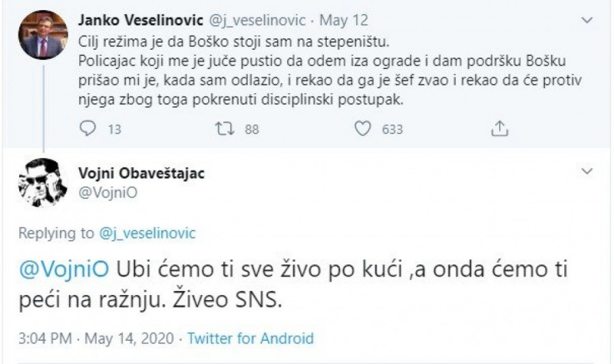The image size is (614, 364).
Task: Click the 13 replies count
Action: click(114, 129)
